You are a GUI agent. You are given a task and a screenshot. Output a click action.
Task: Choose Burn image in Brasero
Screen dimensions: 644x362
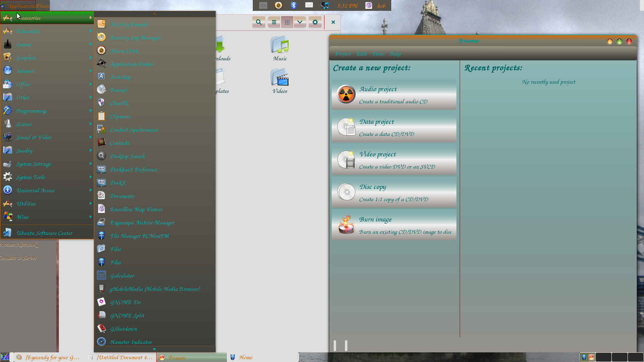[x=394, y=225]
